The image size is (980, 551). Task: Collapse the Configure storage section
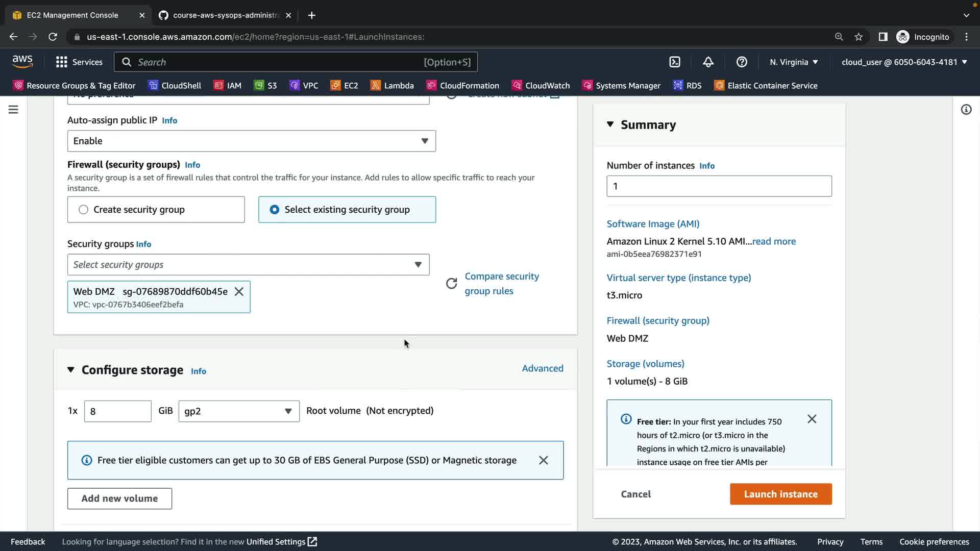click(x=71, y=370)
